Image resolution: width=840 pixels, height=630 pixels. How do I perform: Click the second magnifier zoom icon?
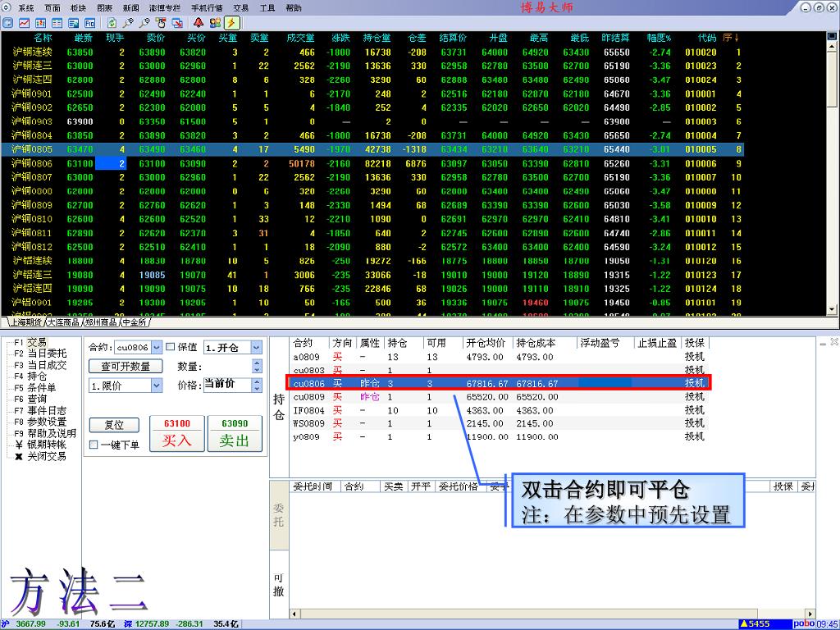coord(144,23)
